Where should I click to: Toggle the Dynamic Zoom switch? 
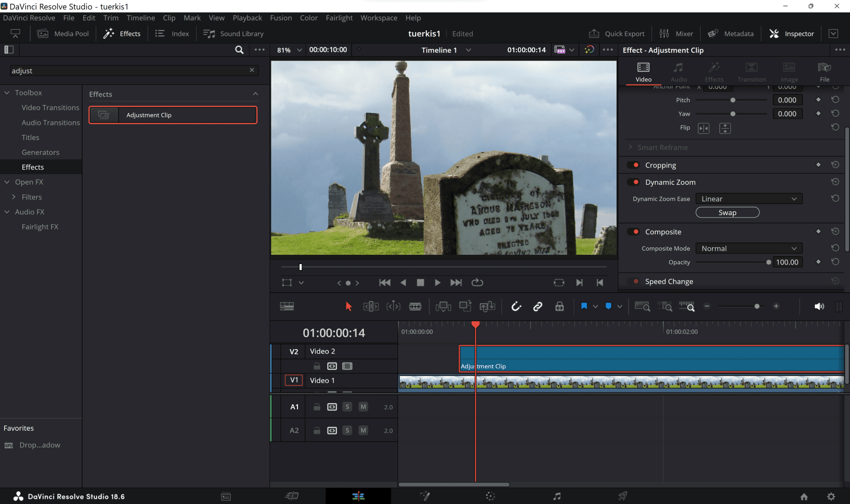634,182
